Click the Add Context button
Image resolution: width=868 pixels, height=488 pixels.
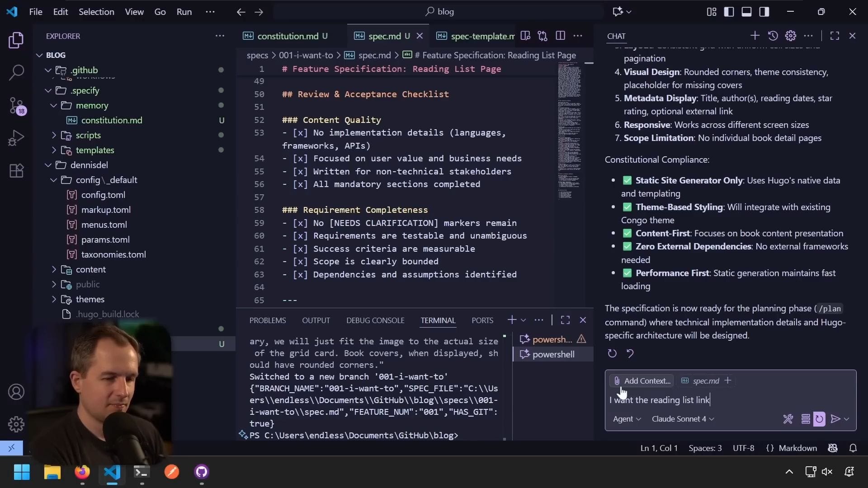(x=642, y=381)
